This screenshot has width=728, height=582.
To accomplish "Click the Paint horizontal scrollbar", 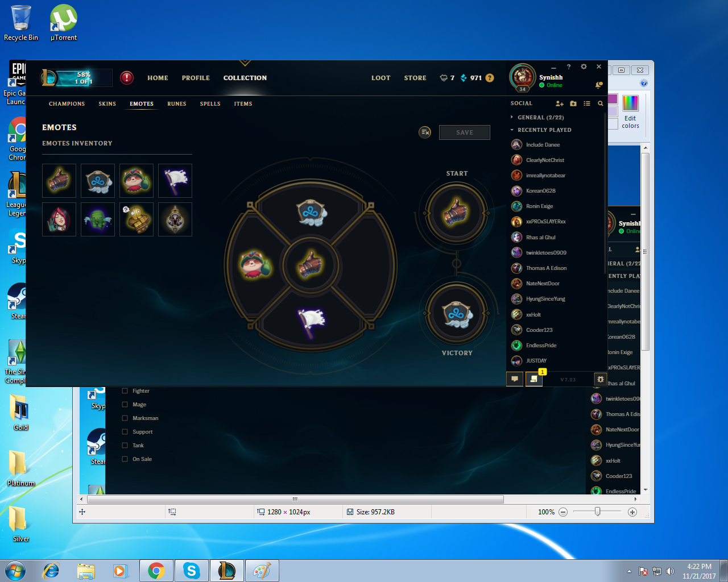I will tap(295, 500).
